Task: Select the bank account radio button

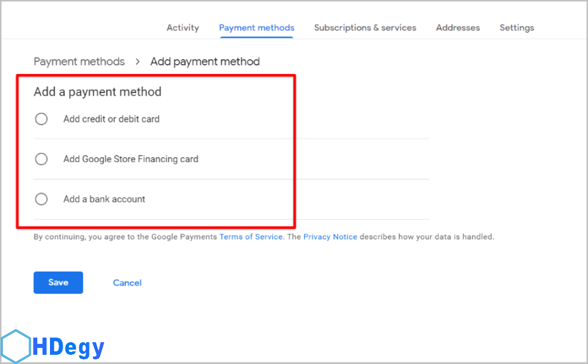Action: point(41,199)
